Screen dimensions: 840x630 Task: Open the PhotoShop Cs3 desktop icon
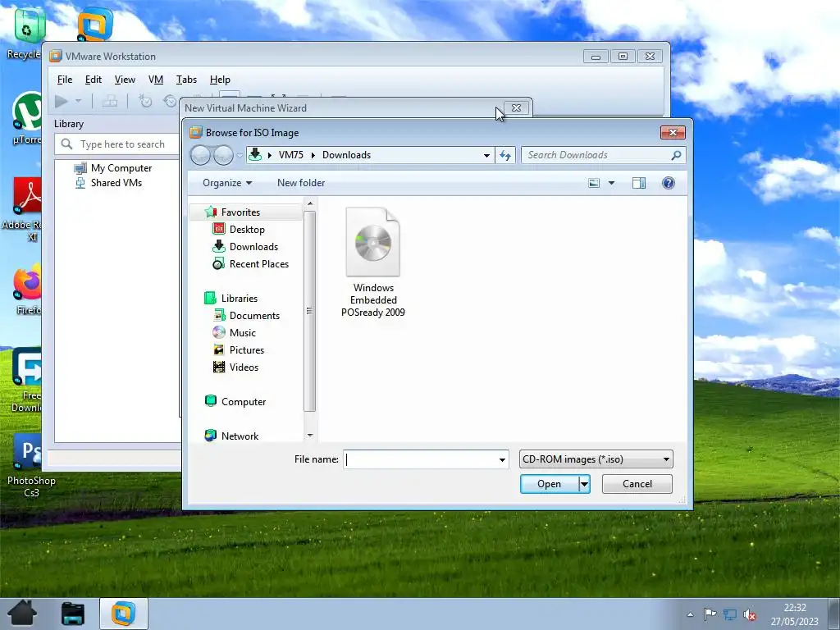[30, 466]
